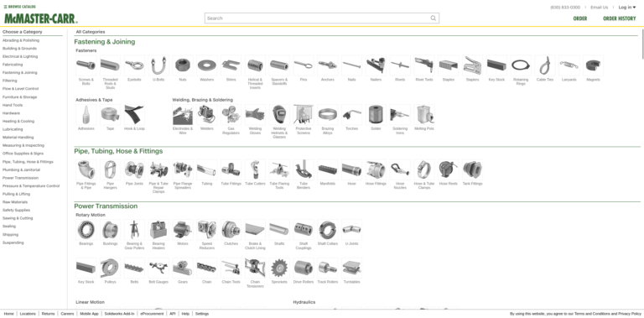
Task: Open the Pipe, Tubing, Hose & Fittings heading
Action: click(x=118, y=151)
